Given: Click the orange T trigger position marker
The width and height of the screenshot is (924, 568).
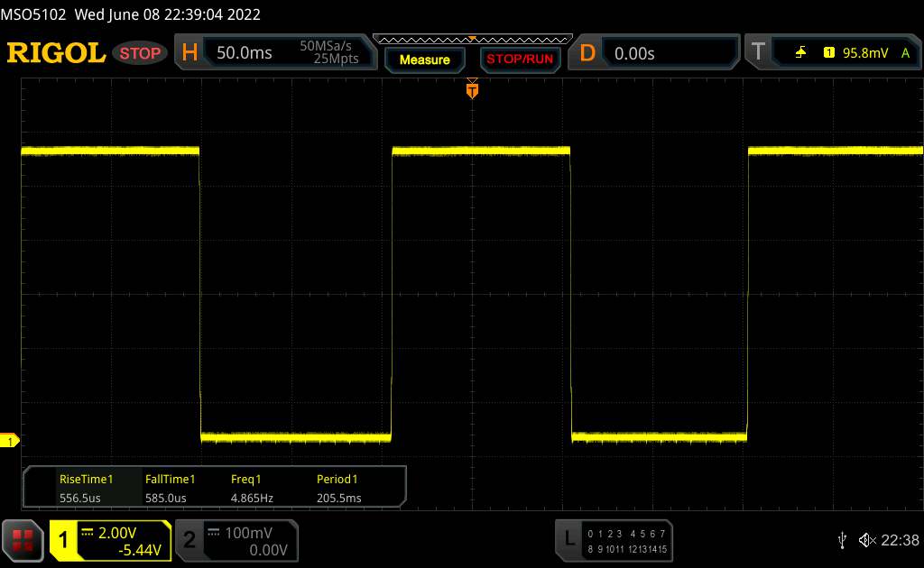Looking at the screenshot, I should point(472,90).
